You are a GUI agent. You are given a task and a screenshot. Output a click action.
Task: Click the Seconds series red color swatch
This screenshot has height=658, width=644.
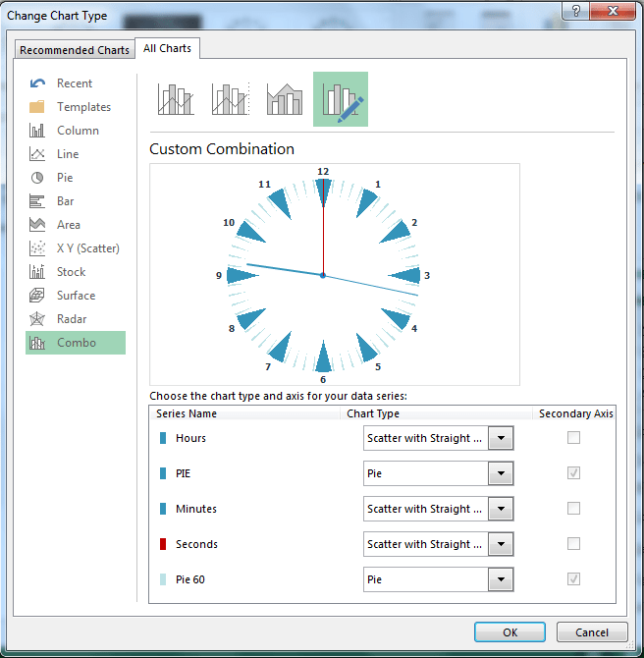(163, 544)
